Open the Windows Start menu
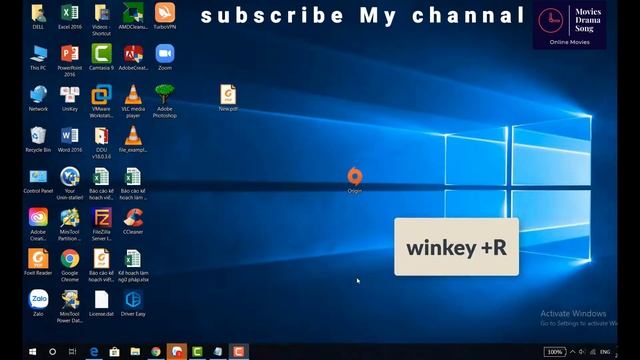 [33, 351]
